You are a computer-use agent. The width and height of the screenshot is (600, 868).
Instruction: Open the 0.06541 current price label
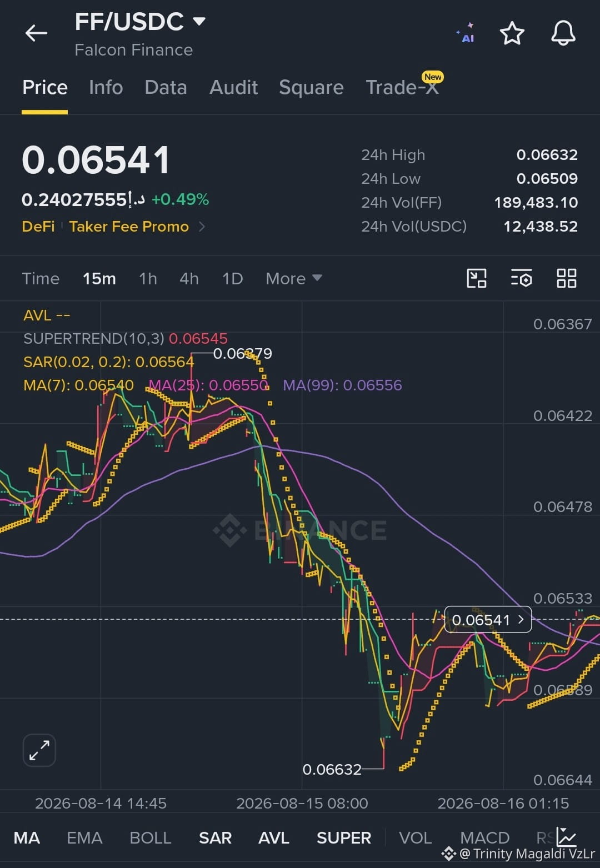coord(488,620)
